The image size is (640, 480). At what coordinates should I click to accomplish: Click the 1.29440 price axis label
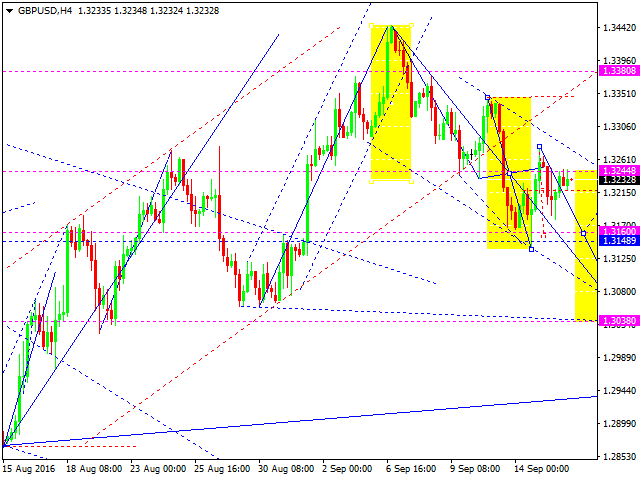point(619,391)
